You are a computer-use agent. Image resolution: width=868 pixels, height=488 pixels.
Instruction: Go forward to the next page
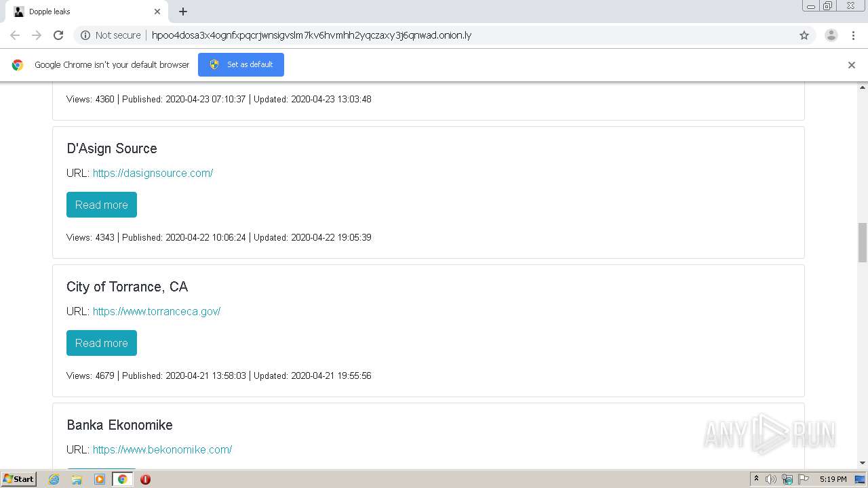pos(37,35)
